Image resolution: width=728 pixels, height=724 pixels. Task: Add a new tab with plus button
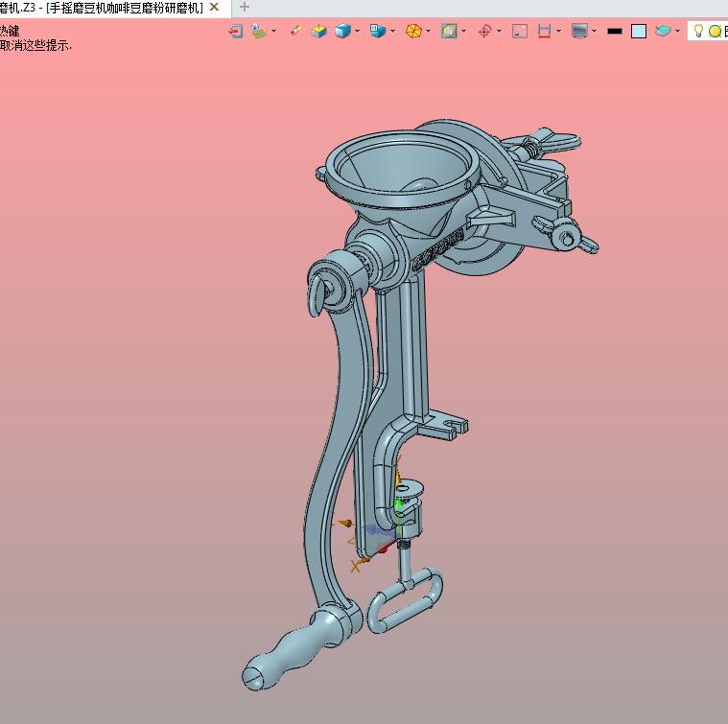tap(245, 7)
